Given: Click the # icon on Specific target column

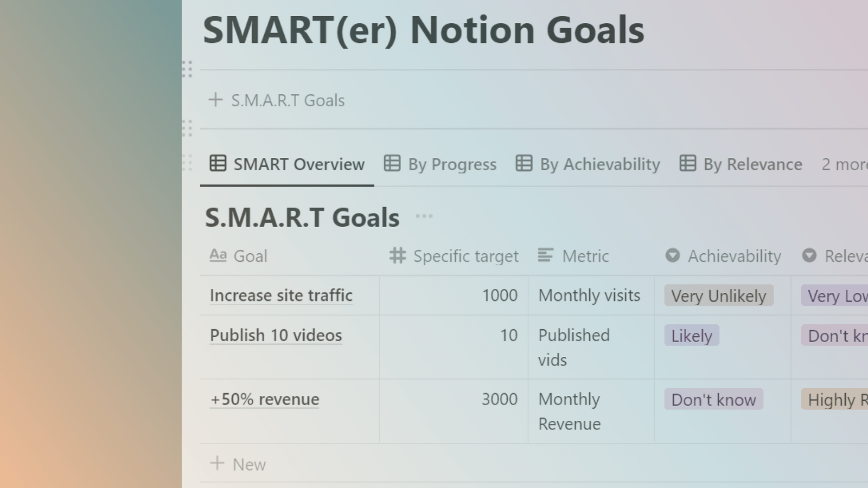Looking at the screenshot, I should click(397, 255).
